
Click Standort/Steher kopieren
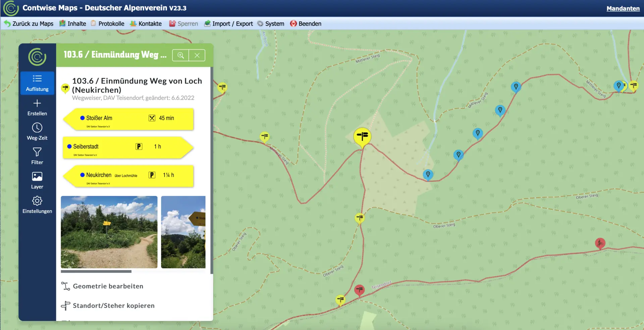(113, 306)
